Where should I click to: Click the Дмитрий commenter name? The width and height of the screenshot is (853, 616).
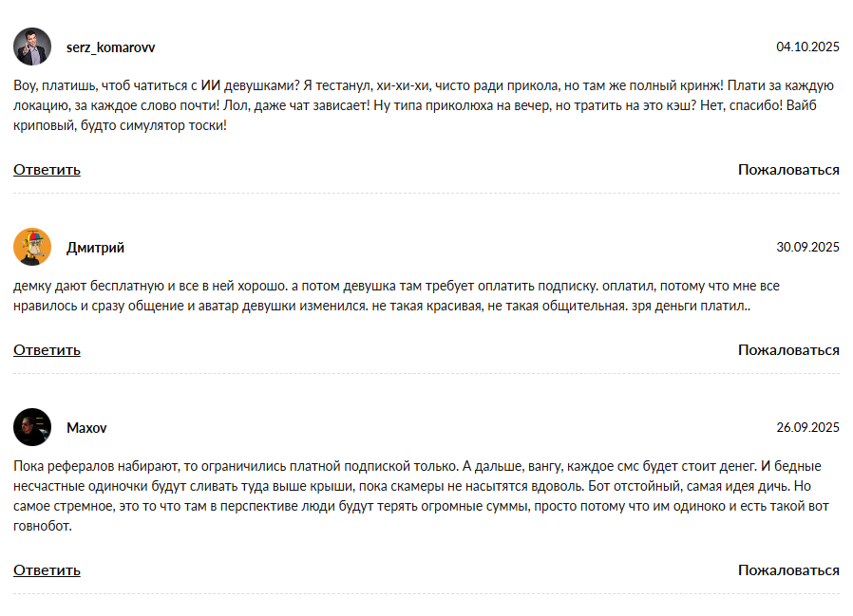tap(95, 248)
